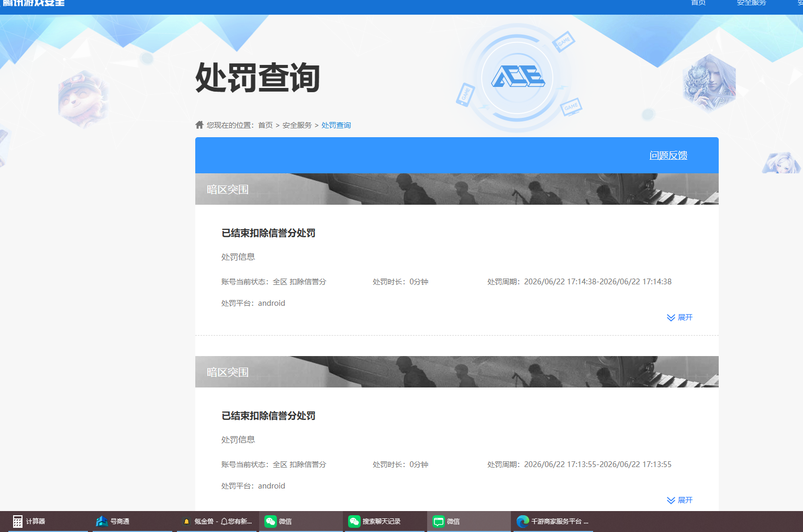Image resolution: width=803 pixels, height=532 pixels.
Task: Click the home icon in the breadcrumb
Action: [199, 125]
